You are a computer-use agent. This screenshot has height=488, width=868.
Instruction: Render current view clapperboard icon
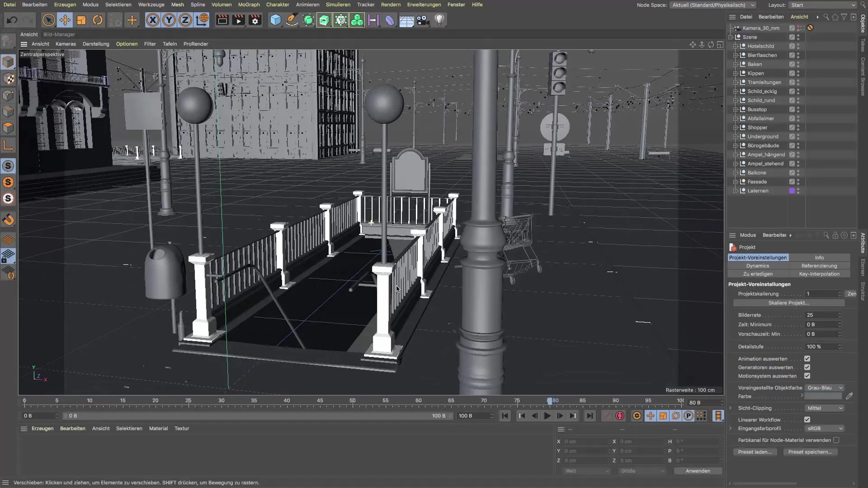tap(222, 20)
